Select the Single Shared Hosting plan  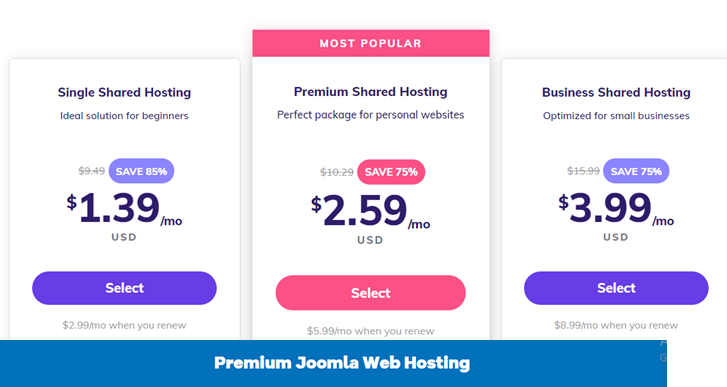124,288
